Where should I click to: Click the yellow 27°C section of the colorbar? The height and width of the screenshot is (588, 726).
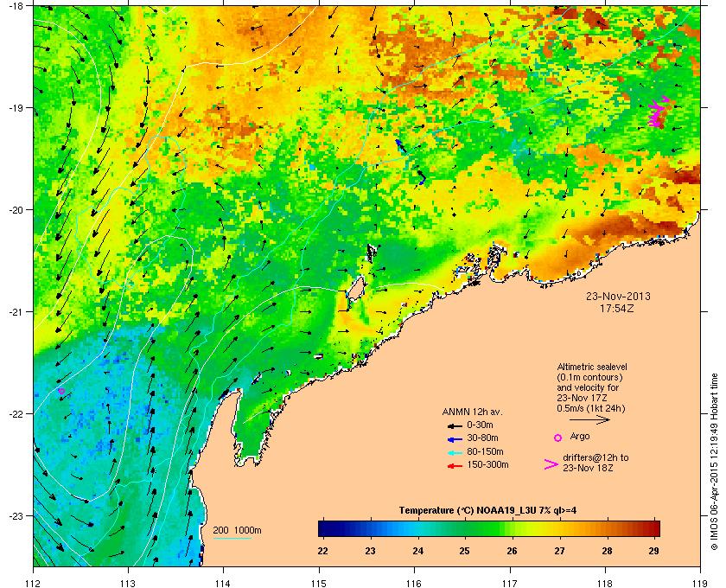pos(559,528)
